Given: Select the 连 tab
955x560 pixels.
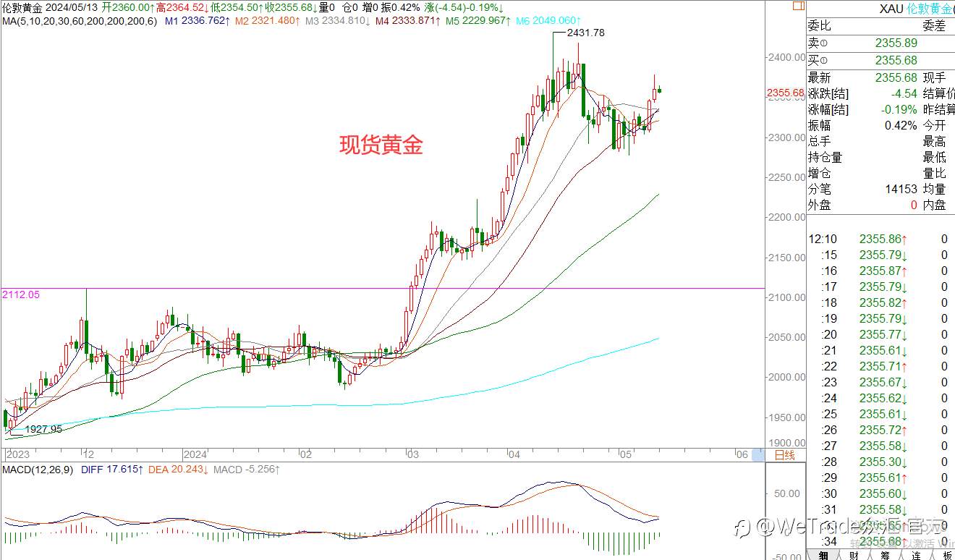Looking at the screenshot, I should pos(916,555).
